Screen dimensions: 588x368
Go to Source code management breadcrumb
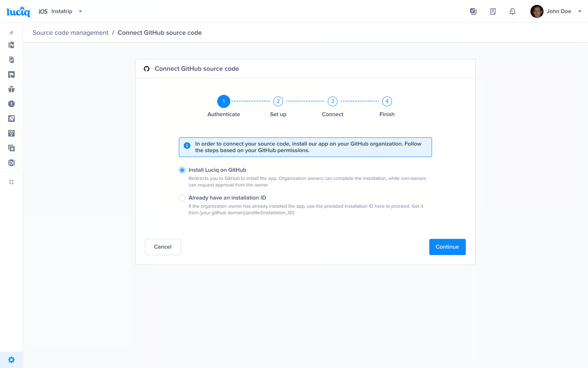(x=70, y=33)
